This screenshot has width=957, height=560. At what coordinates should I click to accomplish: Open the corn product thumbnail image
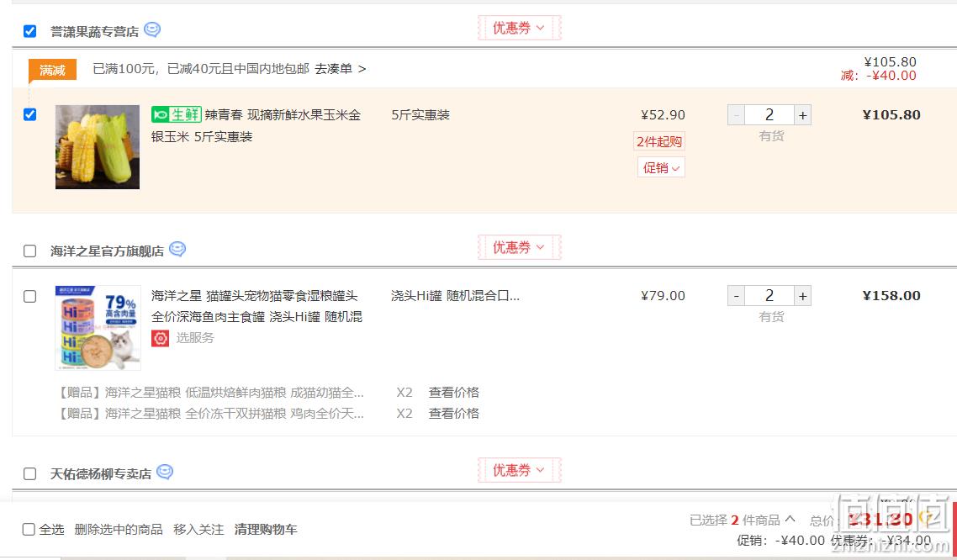pos(98,147)
